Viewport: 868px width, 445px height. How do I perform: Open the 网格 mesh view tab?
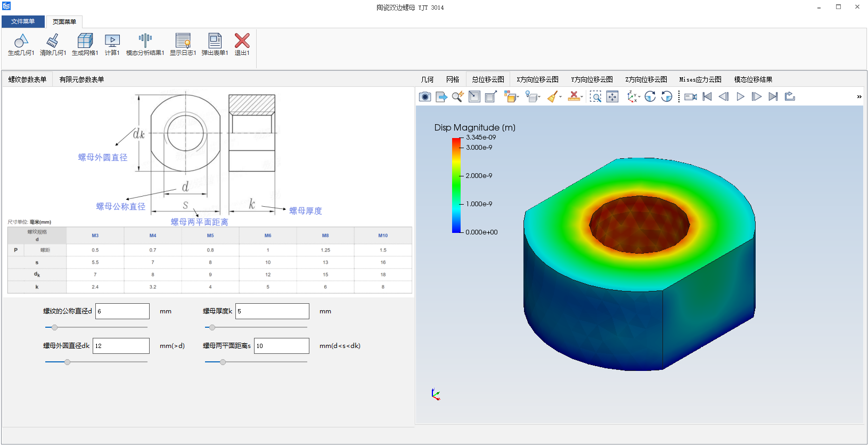453,79
